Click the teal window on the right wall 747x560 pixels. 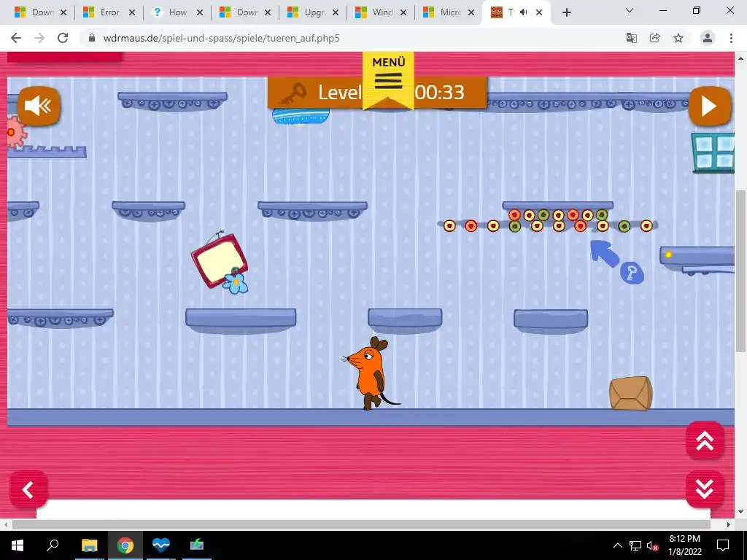(x=713, y=153)
